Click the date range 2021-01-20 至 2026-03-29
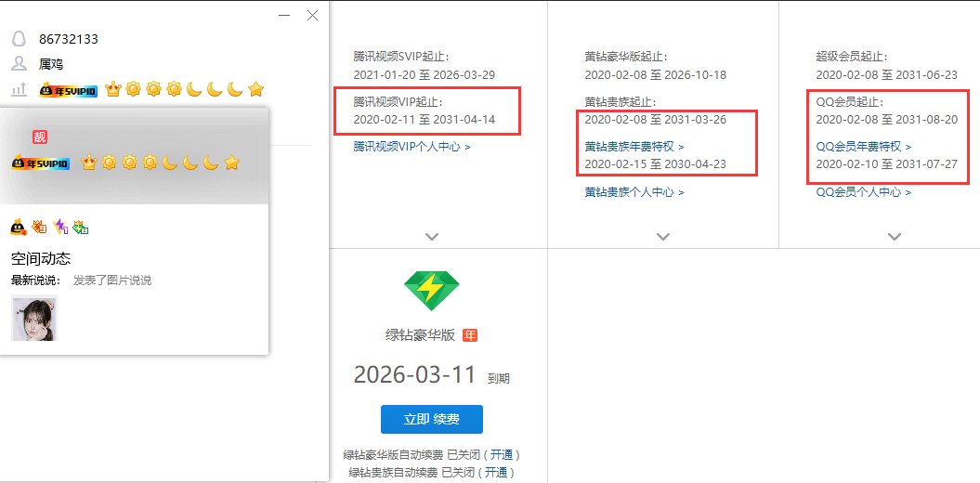Image resolution: width=980 pixels, height=483 pixels. tap(424, 75)
